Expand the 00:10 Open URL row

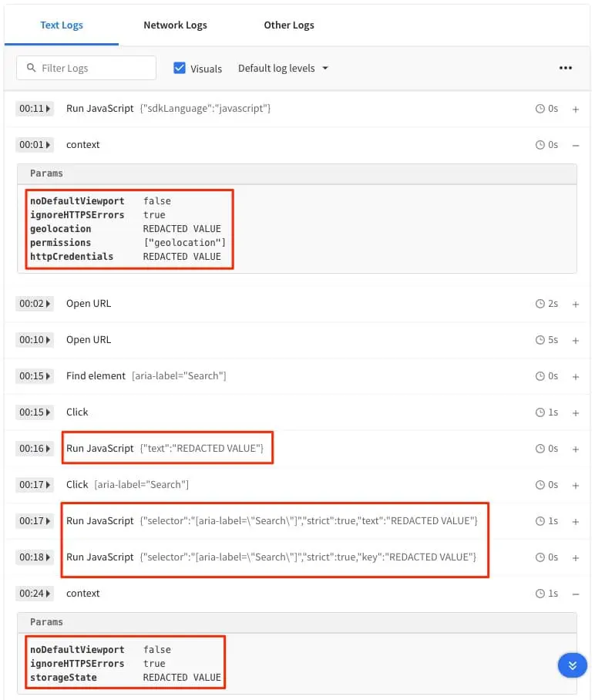(x=575, y=340)
